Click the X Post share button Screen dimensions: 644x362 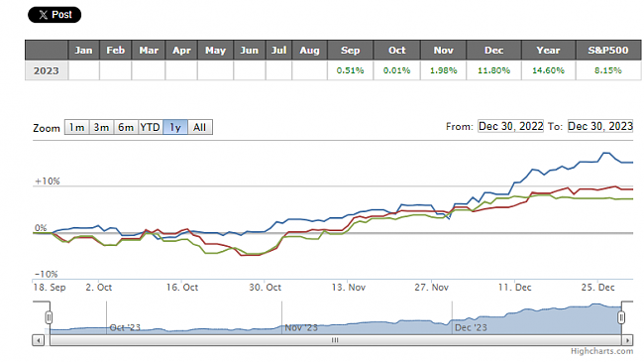click(x=54, y=15)
